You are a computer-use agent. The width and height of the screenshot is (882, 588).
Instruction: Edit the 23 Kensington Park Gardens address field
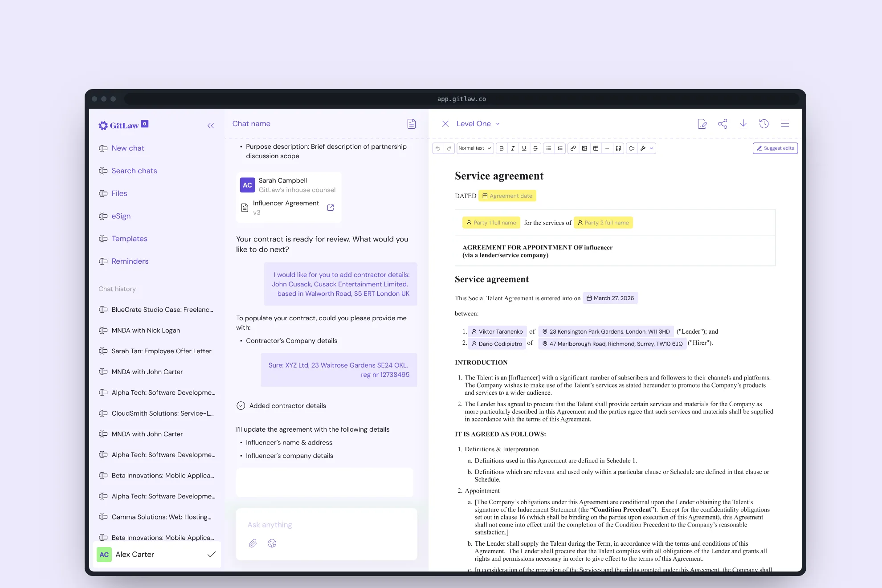tap(606, 331)
